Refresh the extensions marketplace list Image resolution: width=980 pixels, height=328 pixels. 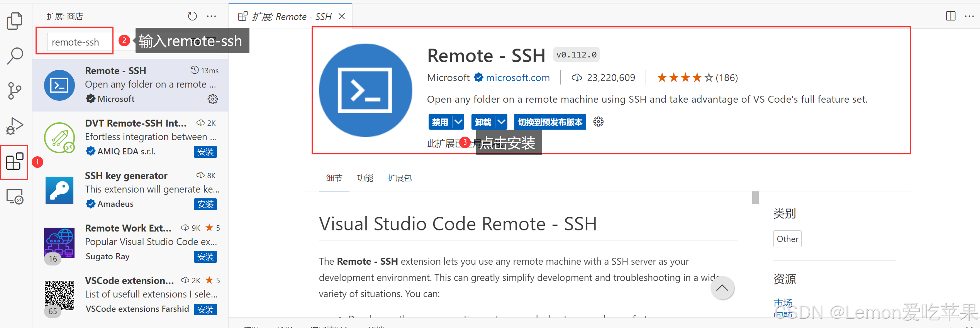(x=192, y=16)
